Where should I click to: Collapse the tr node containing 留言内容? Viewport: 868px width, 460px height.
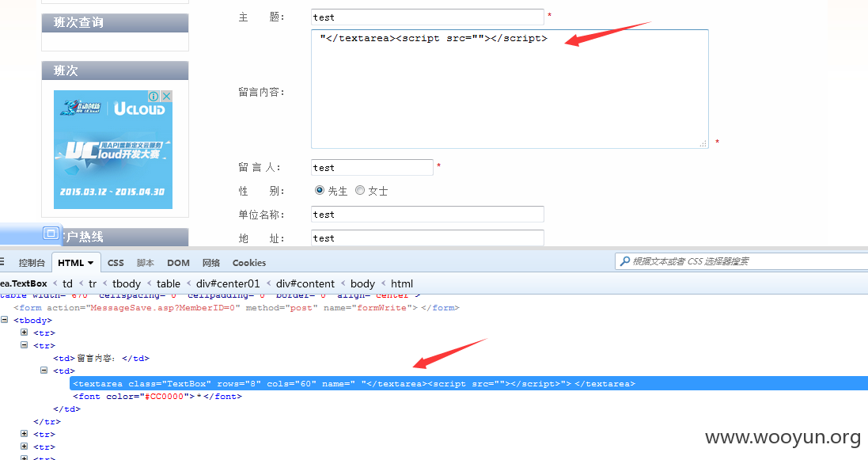pyautogui.click(x=24, y=344)
